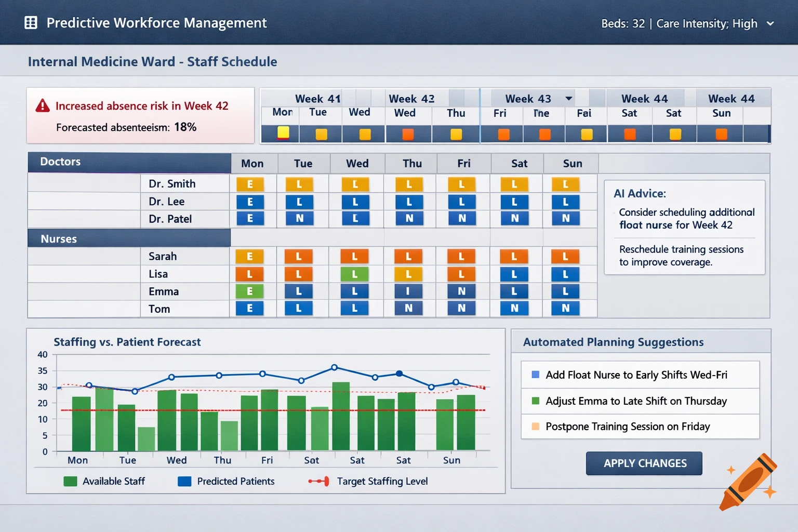Select the Adjust Emma to Late Shift suggestion
This screenshot has width=798, height=532.
(636, 401)
